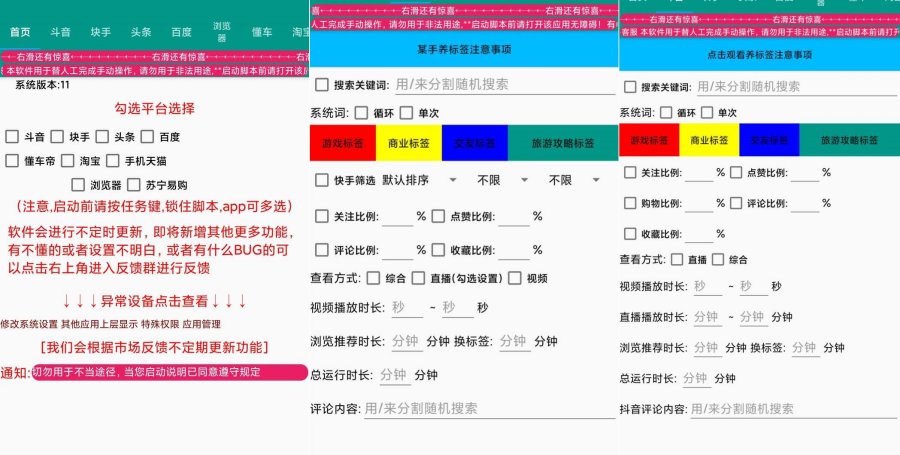Check the 淘宝 platform checkbox
This screenshot has height=455, width=900.
[68, 161]
